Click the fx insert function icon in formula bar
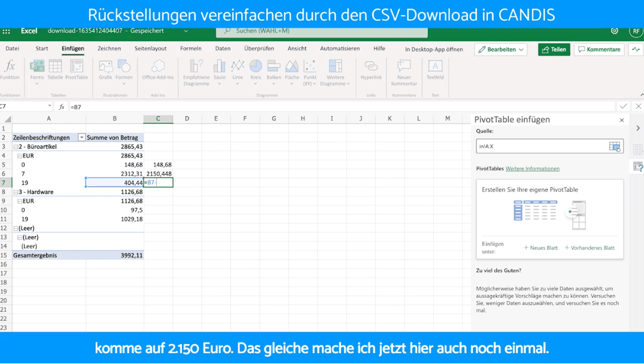Screen dimensions: 644x364 [x=62, y=107]
